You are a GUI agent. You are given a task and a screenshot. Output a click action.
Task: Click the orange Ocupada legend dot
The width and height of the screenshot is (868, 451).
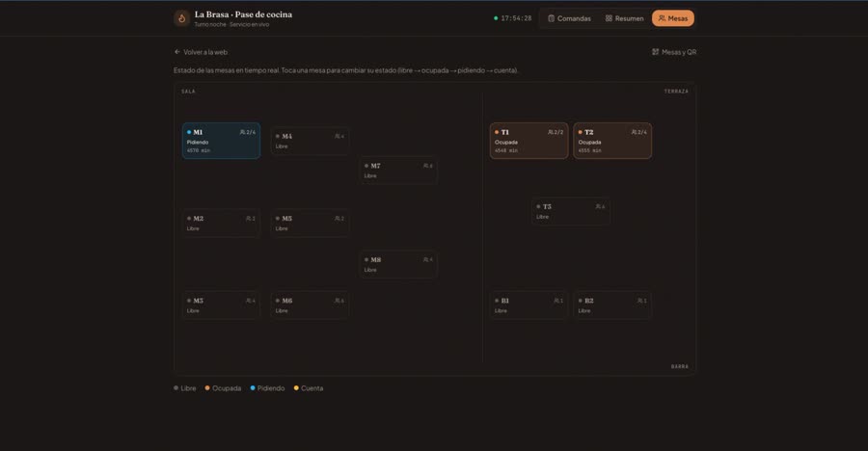click(x=207, y=388)
